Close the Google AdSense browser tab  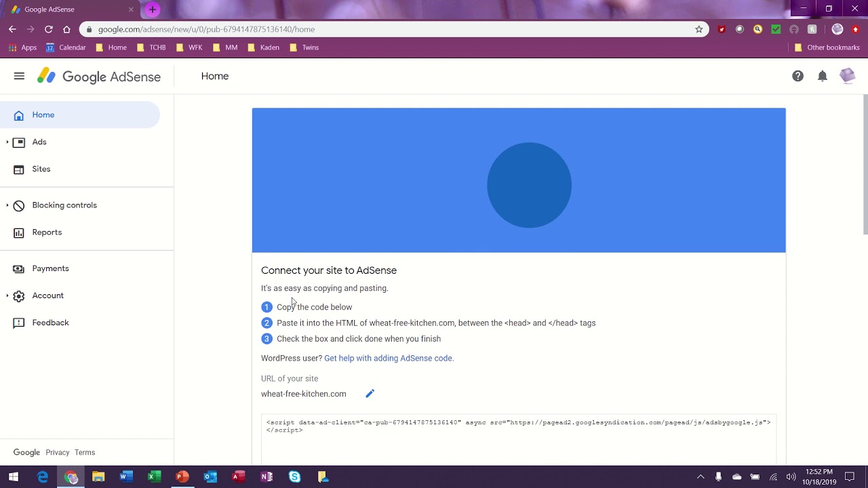click(131, 9)
